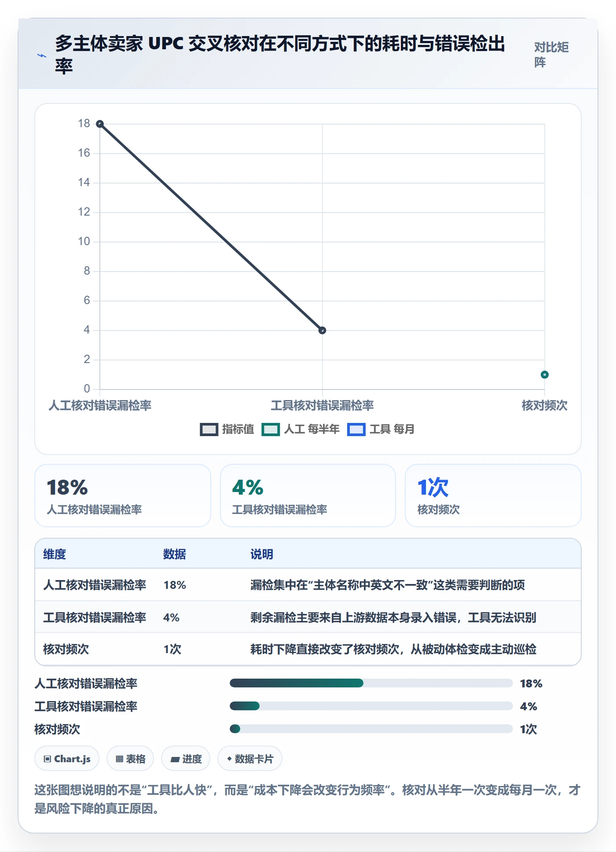Viewport: 616px width, 852px height.
Task: Click the 人工核对错误漏检率 x-axis label
Action: [100, 405]
